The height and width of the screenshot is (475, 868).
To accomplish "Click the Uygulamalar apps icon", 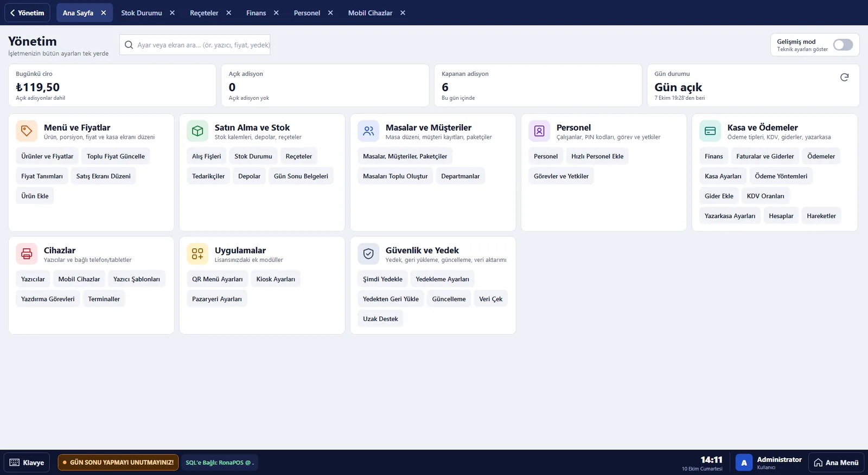I will pos(197,254).
